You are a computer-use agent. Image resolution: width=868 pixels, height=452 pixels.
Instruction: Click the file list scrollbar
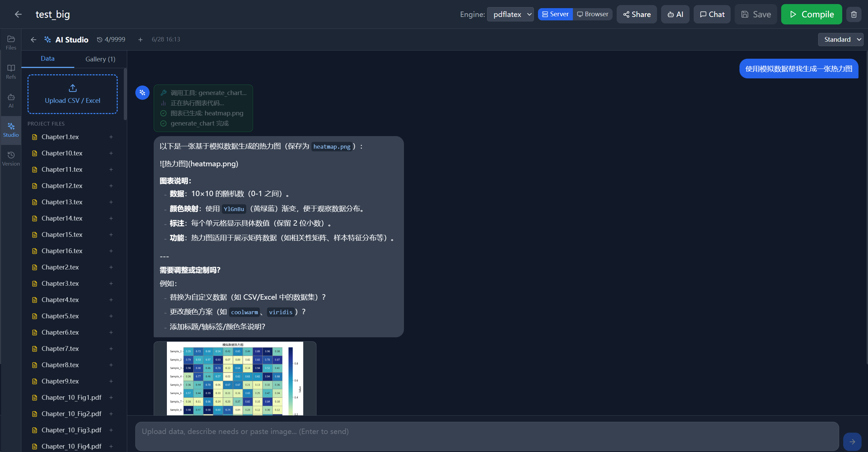click(125, 94)
